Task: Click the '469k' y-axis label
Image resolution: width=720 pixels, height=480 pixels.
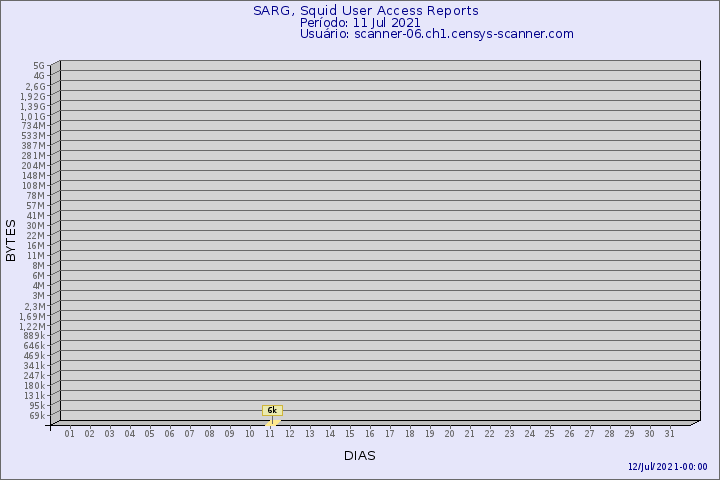Action: [x=34, y=356]
